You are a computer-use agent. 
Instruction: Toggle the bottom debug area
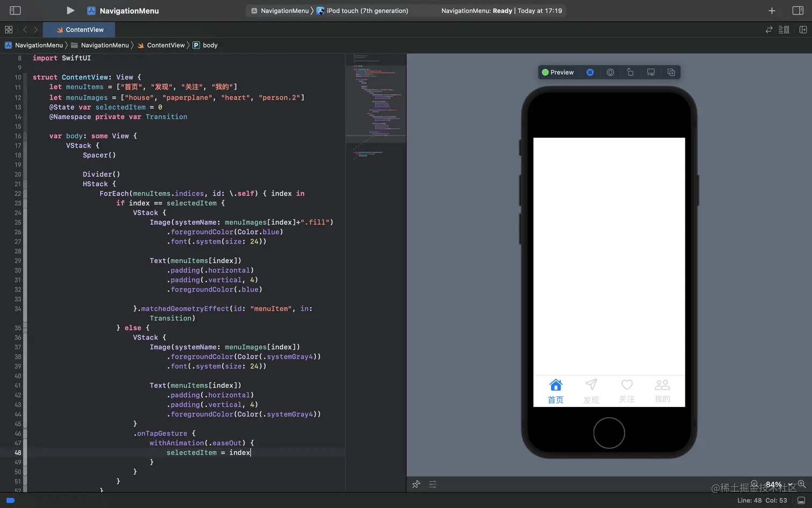click(801, 500)
